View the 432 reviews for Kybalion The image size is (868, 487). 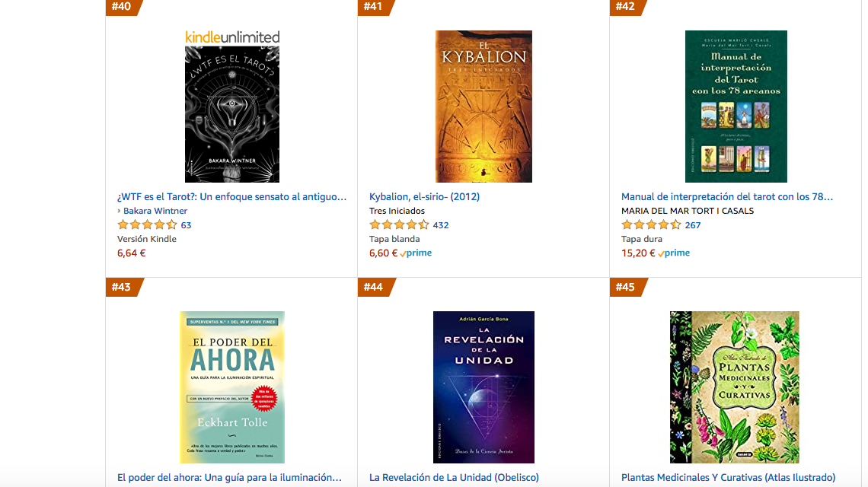[x=441, y=225]
